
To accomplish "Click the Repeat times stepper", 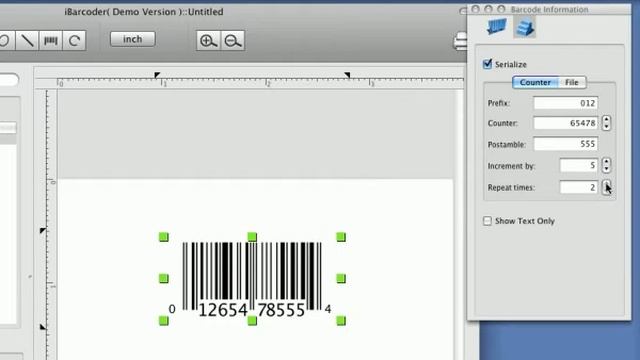I will [606, 187].
